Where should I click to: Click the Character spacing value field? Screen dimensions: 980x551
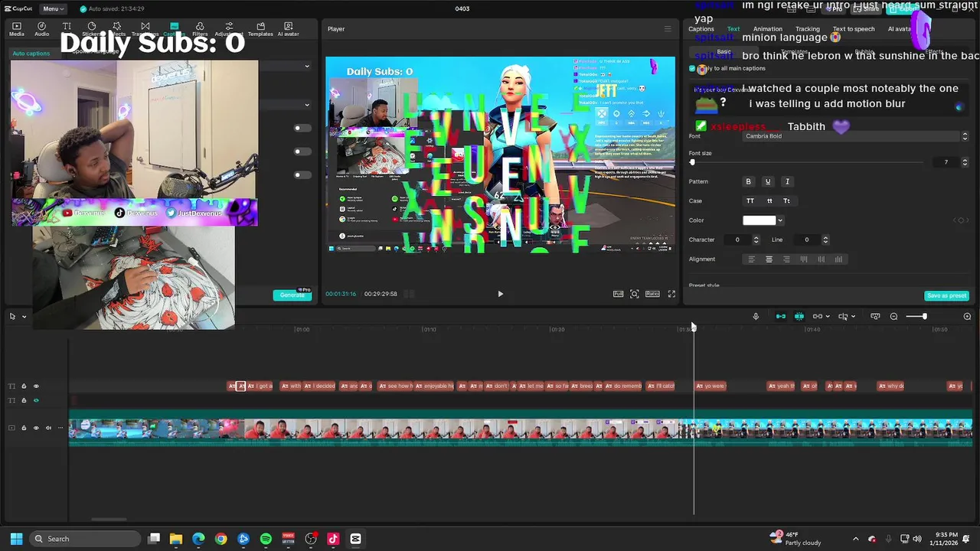coord(737,240)
